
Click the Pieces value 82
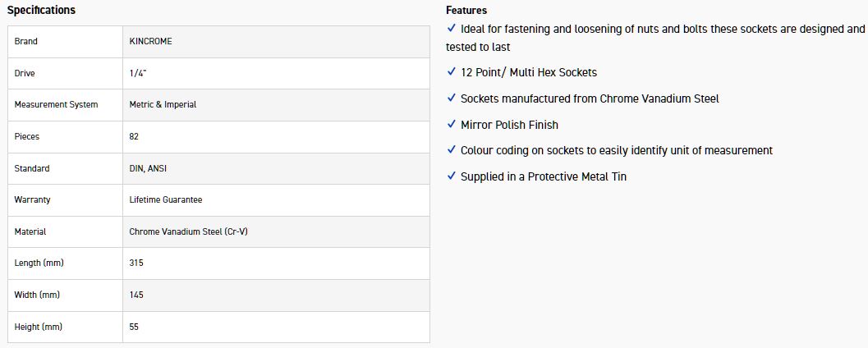point(134,136)
